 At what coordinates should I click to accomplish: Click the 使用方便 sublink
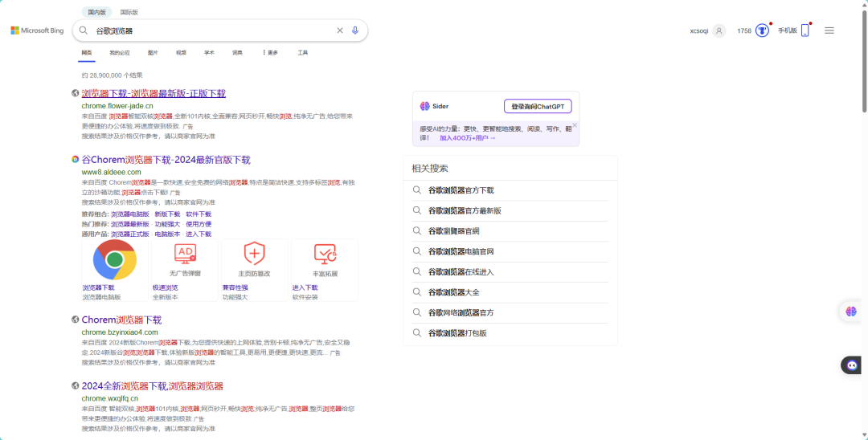point(199,224)
